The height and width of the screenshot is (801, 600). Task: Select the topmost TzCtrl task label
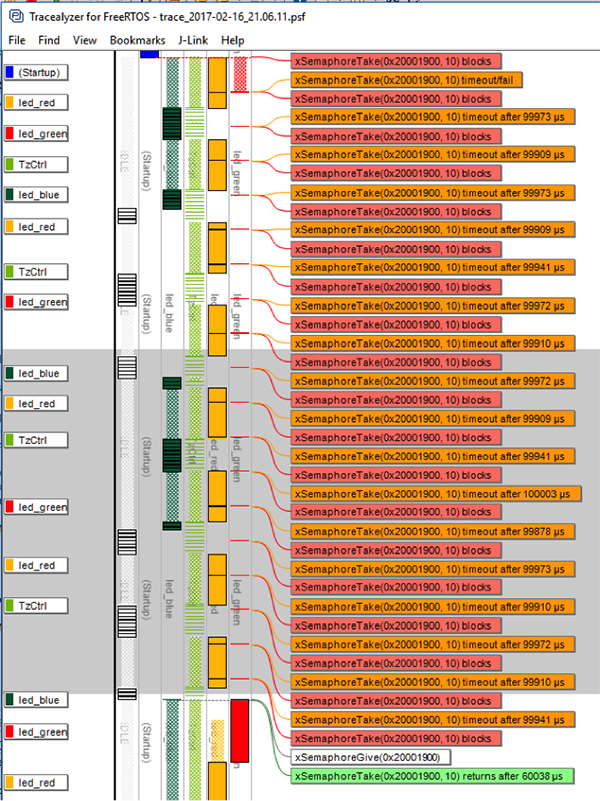click(x=36, y=163)
